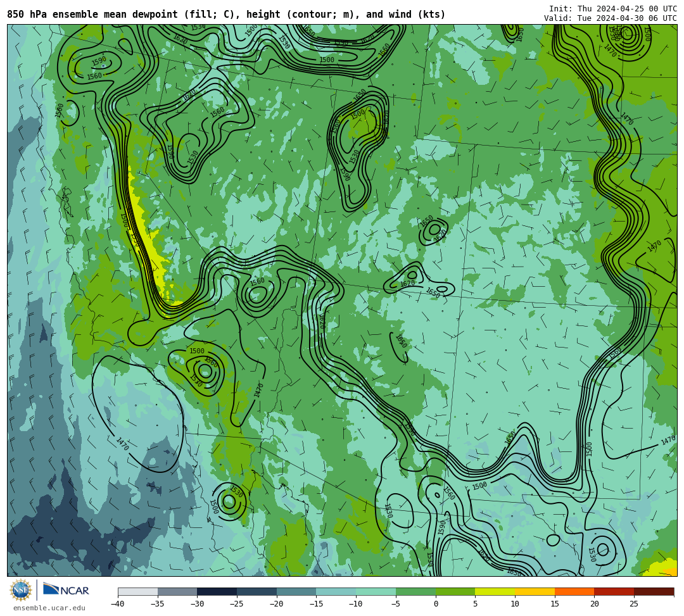Screen dimensions: 684x616
Task: Click the Init time text line
Action: click(613, 9)
